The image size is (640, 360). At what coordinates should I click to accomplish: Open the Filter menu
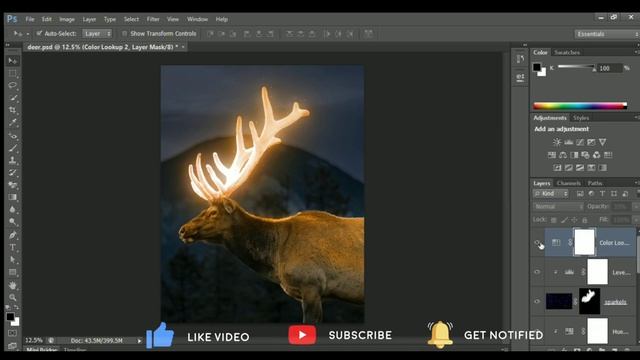pos(153,19)
